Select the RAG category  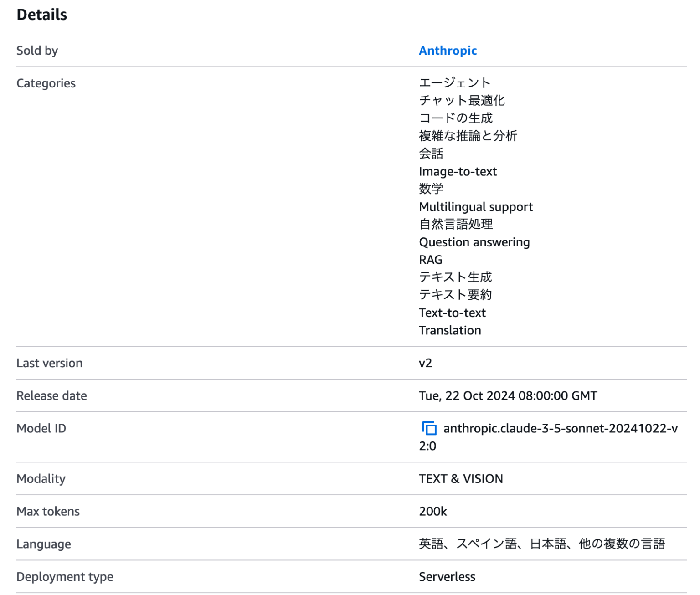click(430, 260)
